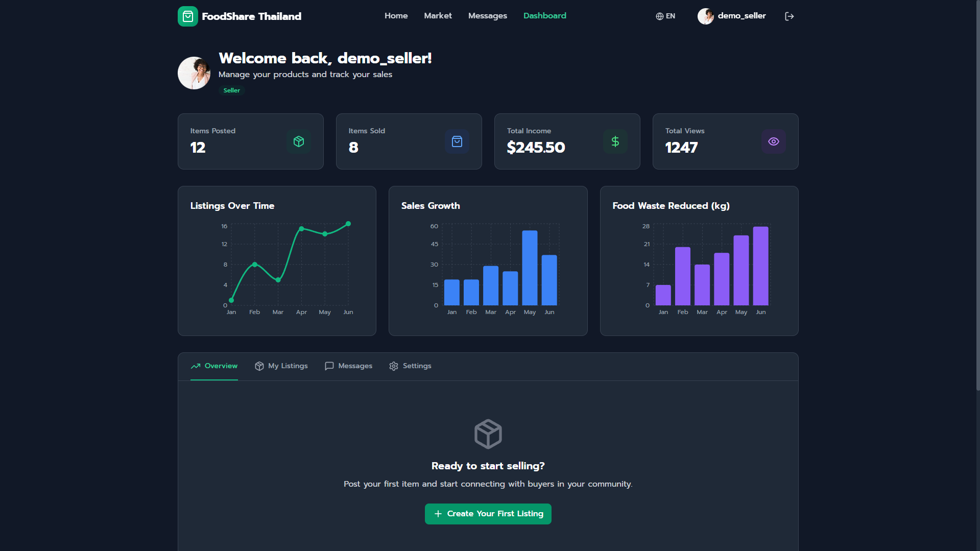Click the Welcome back profile avatar
This screenshot has width=980, height=551.
[x=194, y=73]
